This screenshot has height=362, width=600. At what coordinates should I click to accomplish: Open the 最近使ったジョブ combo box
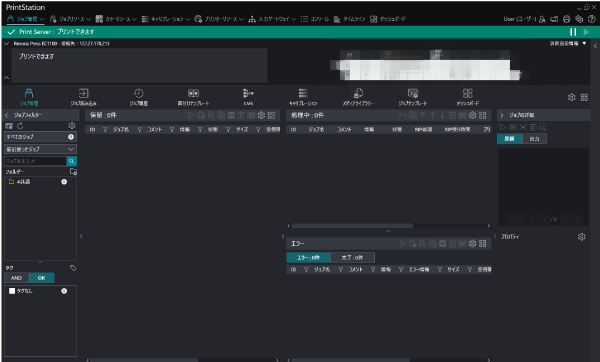pyautogui.click(x=40, y=149)
